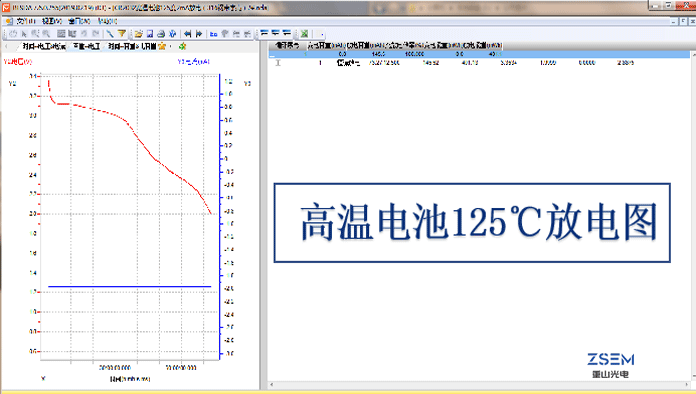Select the step data row under highlighted row
Viewport: 696px width, 394px height.
pos(479,63)
